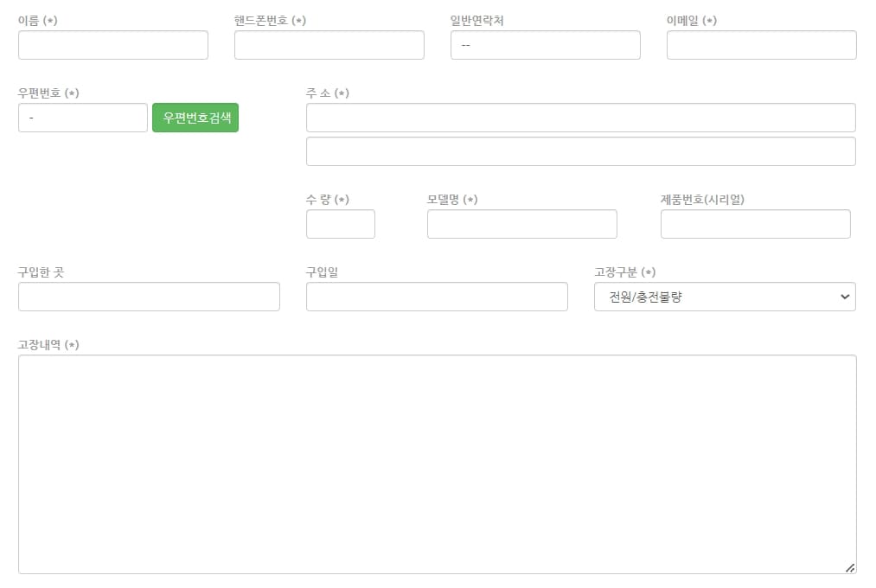Click the 구입한 곳 purchase place field

click(148, 297)
